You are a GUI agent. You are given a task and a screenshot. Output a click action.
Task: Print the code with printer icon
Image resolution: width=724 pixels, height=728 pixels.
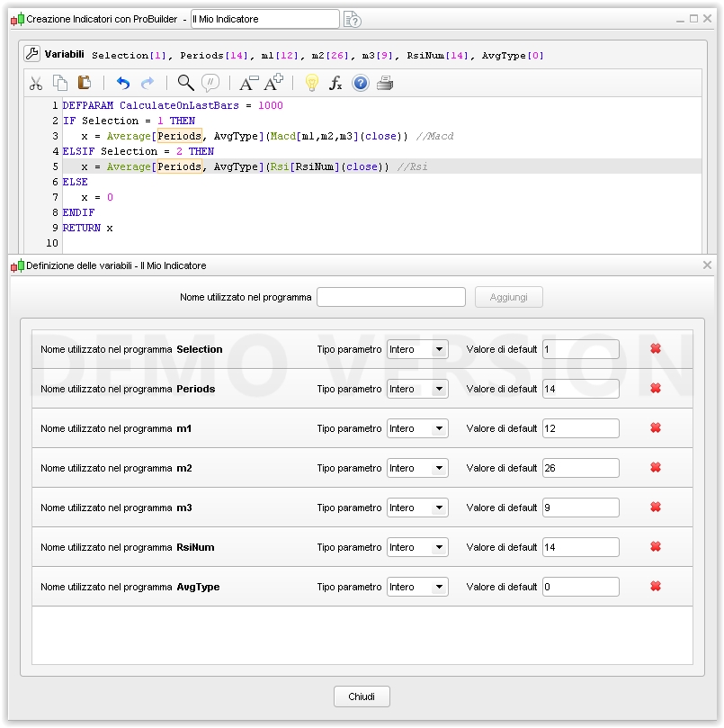click(385, 83)
